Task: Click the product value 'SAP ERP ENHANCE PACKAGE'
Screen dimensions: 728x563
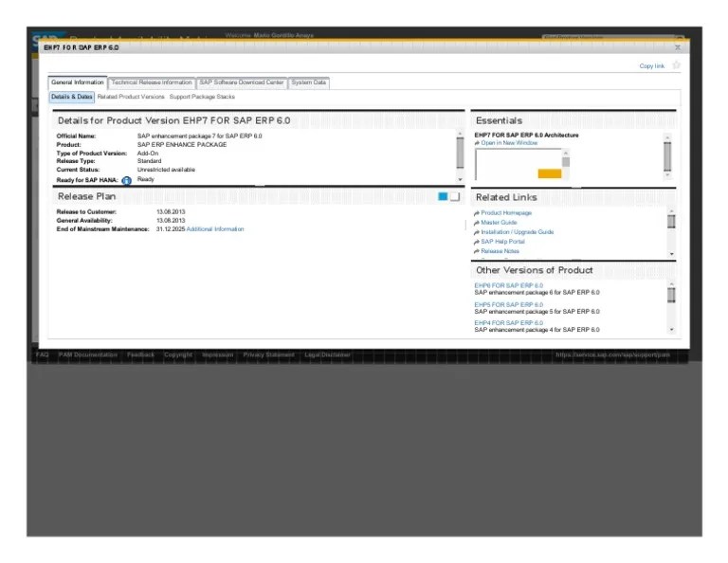Action: [182, 145]
